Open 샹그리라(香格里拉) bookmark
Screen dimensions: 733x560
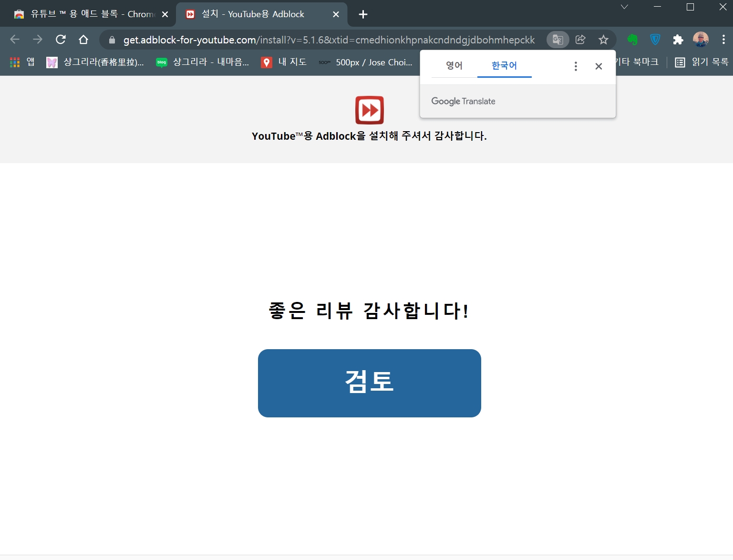click(x=95, y=62)
